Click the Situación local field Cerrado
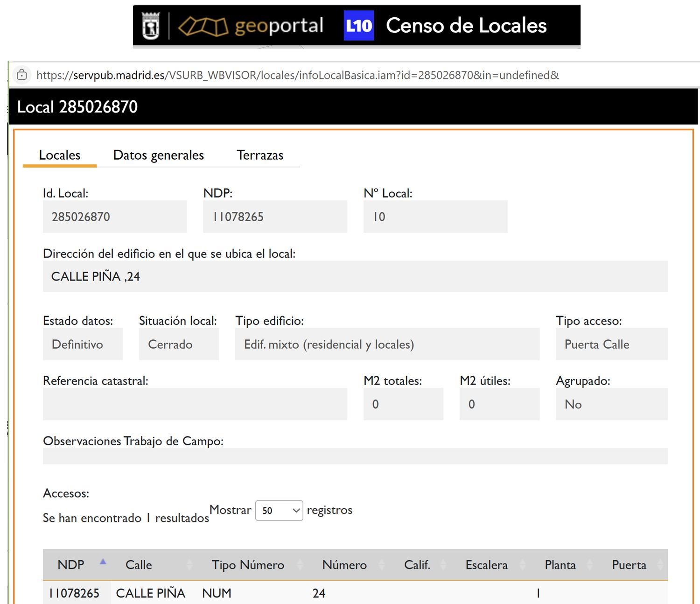Screen dimensions: 700x604 pos(179,344)
